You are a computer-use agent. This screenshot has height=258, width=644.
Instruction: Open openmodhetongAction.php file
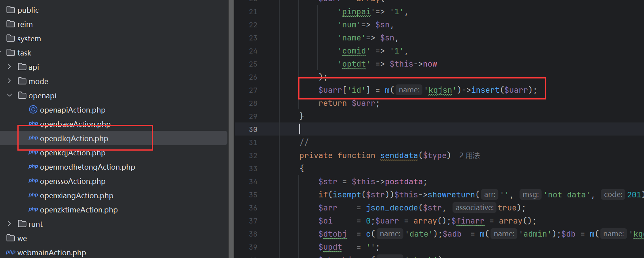click(x=87, y=167)
